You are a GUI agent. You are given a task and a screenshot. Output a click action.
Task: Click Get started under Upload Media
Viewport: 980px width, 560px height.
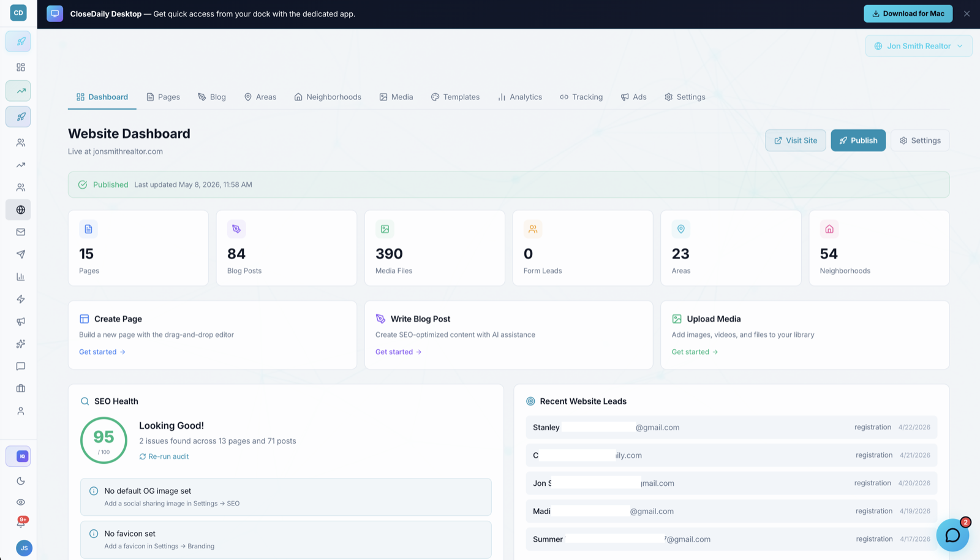695,352
